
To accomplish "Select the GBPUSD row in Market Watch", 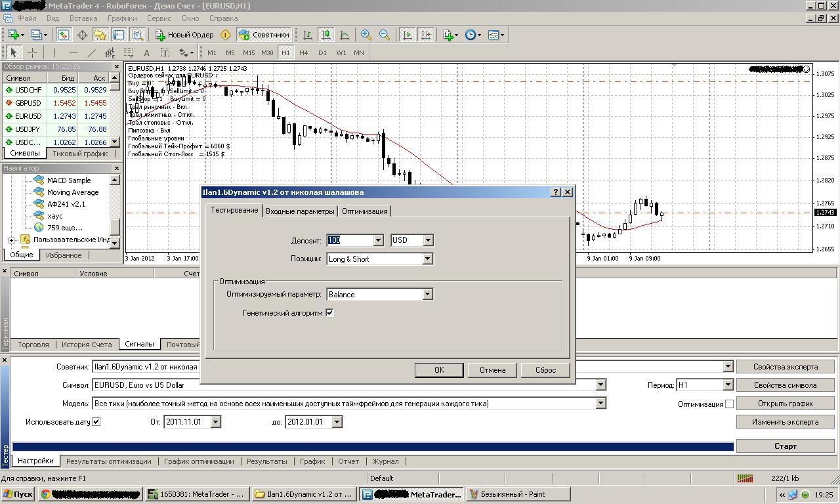I will click(55, 103).
